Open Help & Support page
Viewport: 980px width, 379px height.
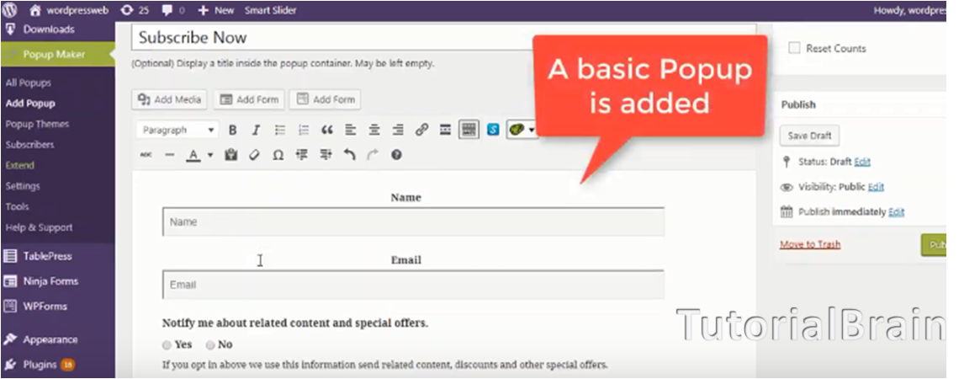pos(39,227)
